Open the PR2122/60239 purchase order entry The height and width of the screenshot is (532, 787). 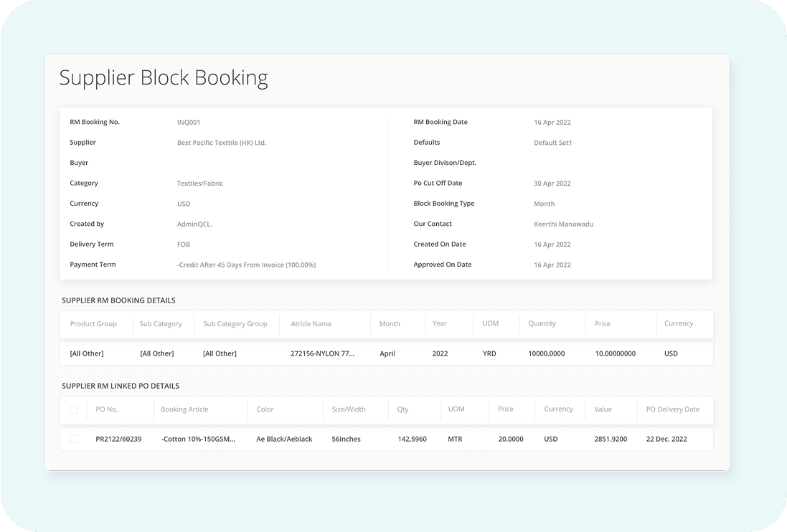tap(118, 439)
